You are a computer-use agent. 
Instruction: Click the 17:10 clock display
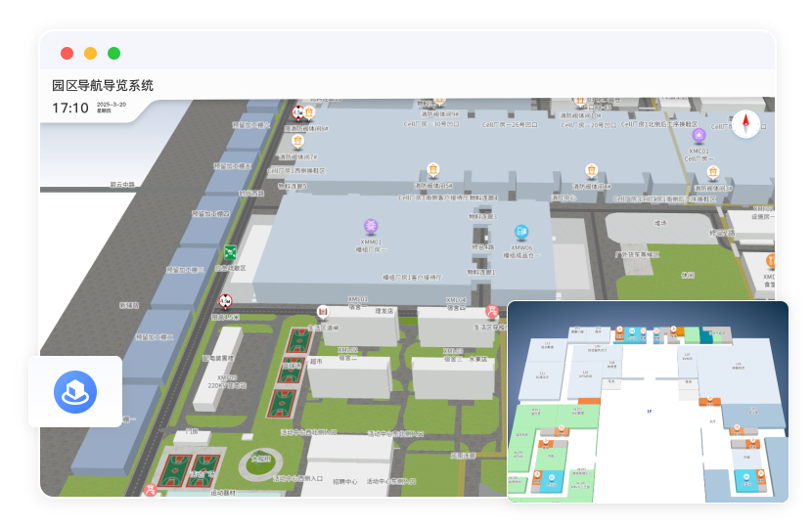click(x=70, y=108)
